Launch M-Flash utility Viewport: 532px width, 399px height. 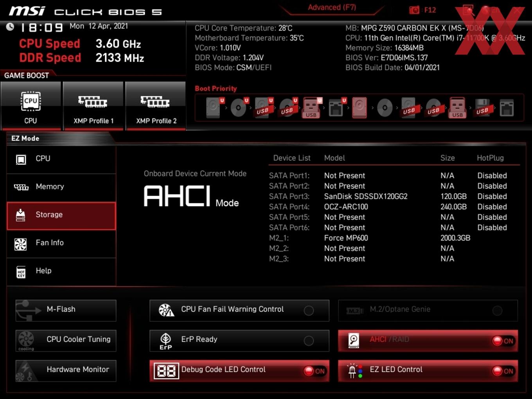(66, 310)
